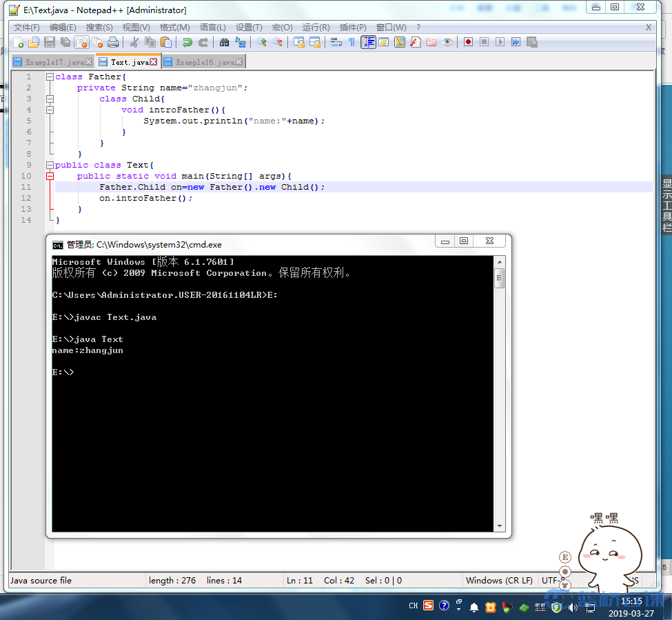Close the Example16.java tab
This screenshot has width=672, height=620.
239,62
